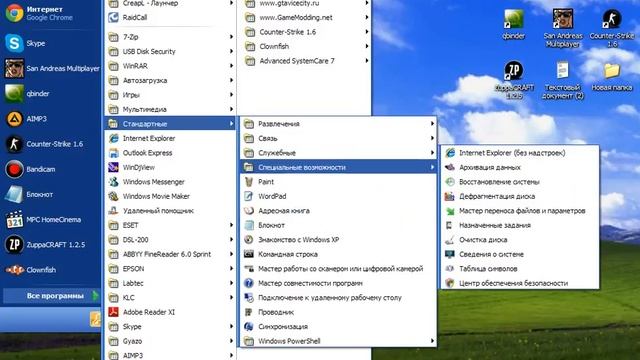Launch MPC HomeCinema icon
This screenshot has height=360, width=640.
click(x=14, y=220)
